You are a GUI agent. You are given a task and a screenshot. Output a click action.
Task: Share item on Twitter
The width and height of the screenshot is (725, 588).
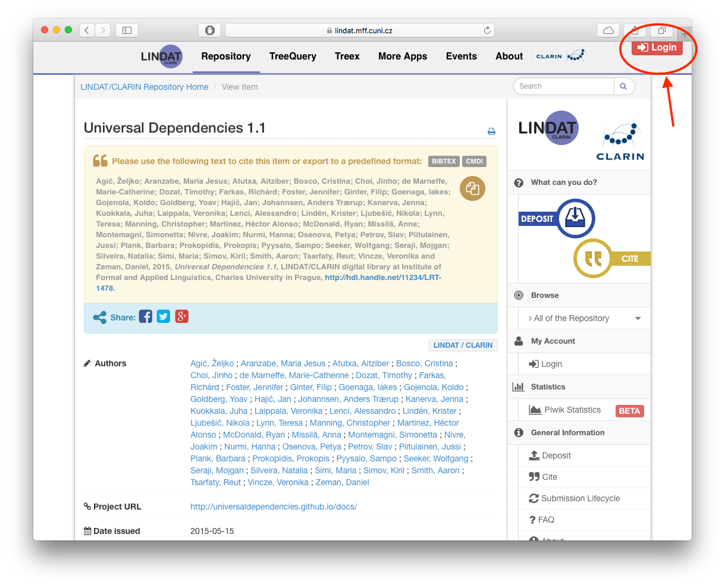click(x=164, y=316)
